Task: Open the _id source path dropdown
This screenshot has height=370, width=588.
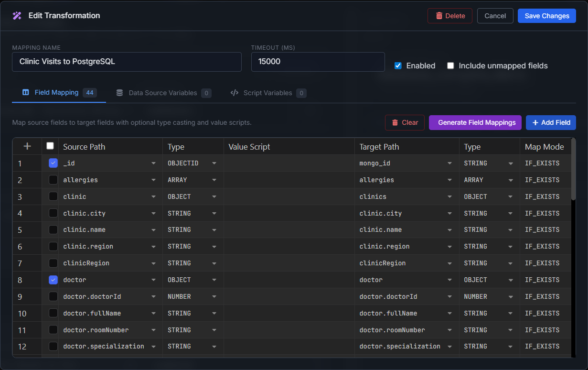Action: point(153,163)
